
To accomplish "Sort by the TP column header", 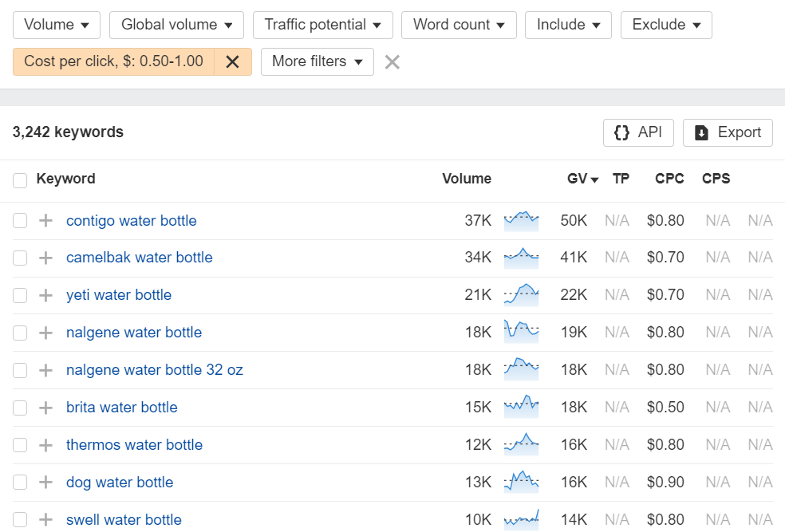I will (x=621, y=179).
